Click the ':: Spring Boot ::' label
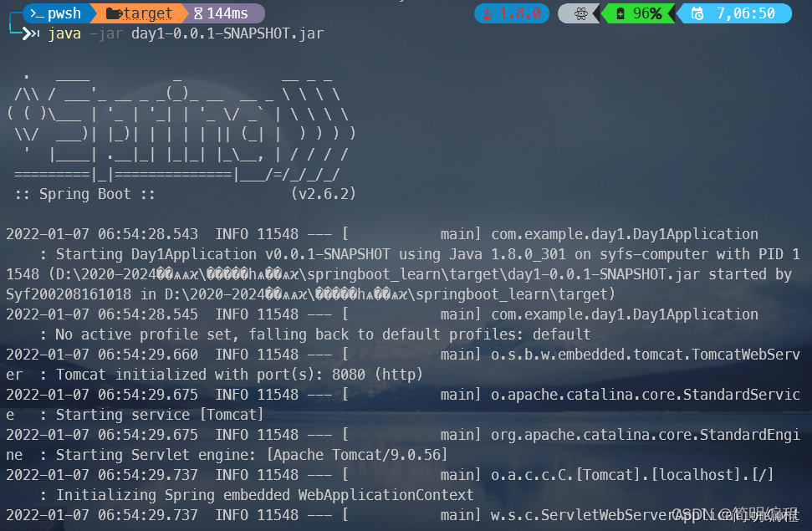This screenshot has width=812, height=531. tap(85, 194)
